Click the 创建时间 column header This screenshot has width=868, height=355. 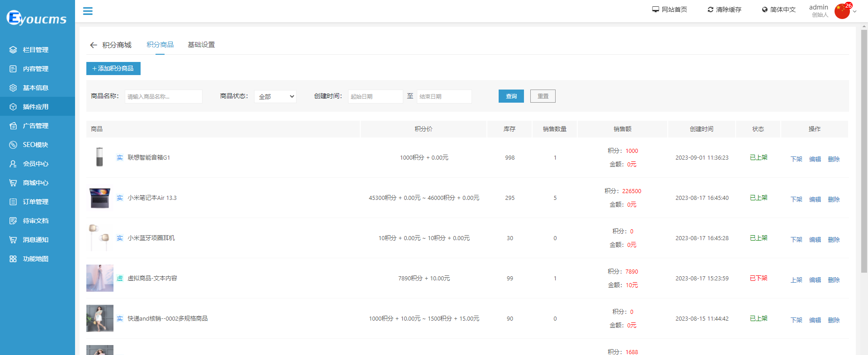point(702,129)
